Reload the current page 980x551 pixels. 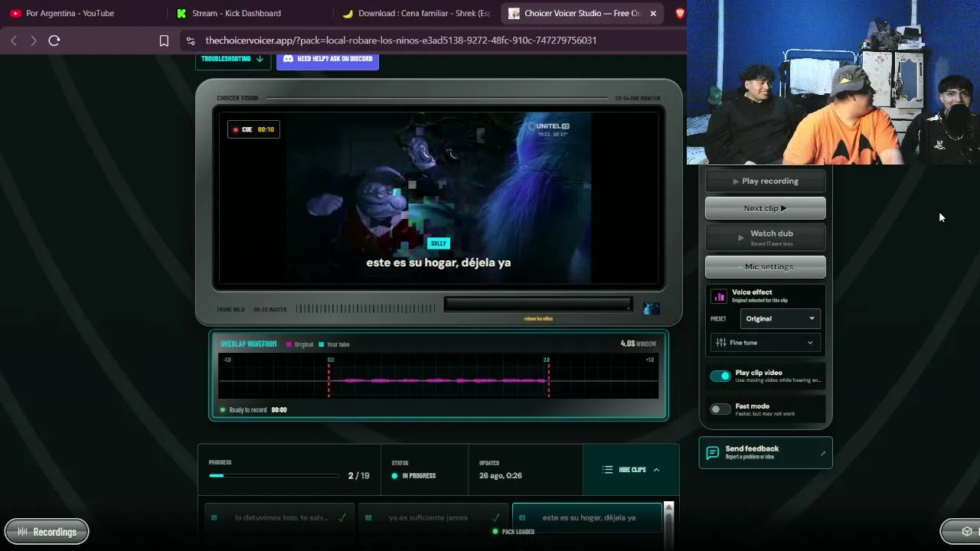click(x=54, y=41)
